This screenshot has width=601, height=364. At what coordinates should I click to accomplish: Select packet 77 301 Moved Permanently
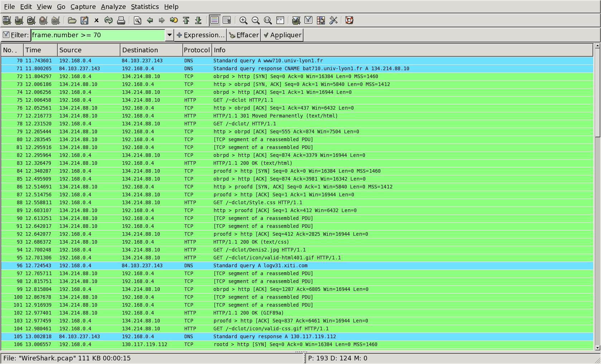(x=297, y=116)
